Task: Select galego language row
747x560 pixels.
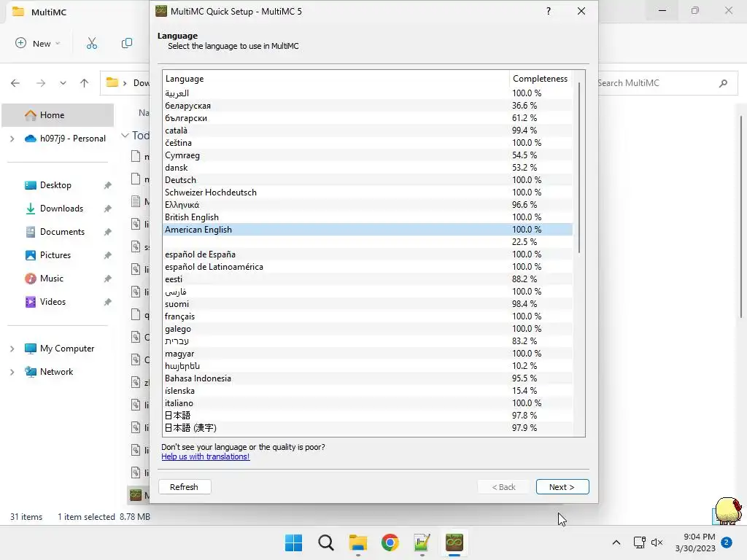Action: pyautogui.click(x=368, y=329)
